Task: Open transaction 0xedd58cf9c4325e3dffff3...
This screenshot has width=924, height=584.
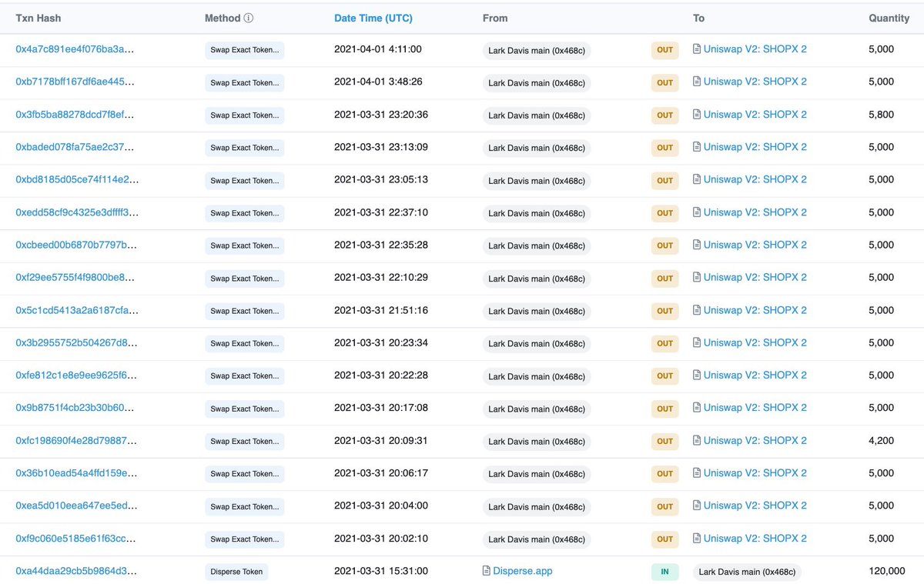Action: coord(77,212)
